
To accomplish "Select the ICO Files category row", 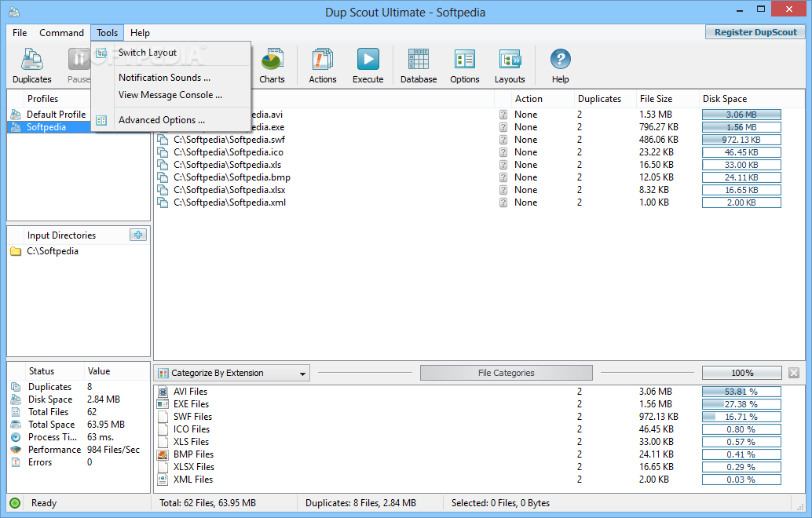I will pos(479,429).
